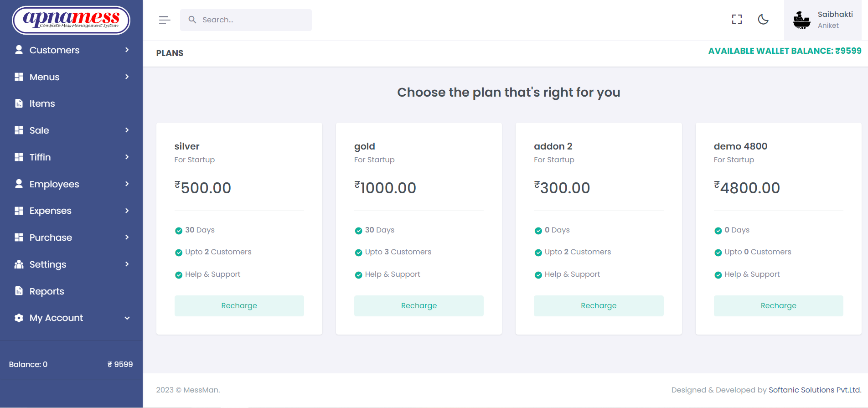Click the Items document icon in the sidebar
This screenshot has height=408, width=868.
pyautogui.click(x=19, y=103)
